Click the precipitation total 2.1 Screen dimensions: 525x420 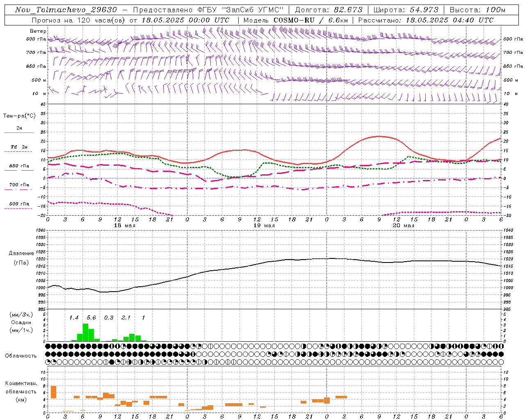pos(126,317)
